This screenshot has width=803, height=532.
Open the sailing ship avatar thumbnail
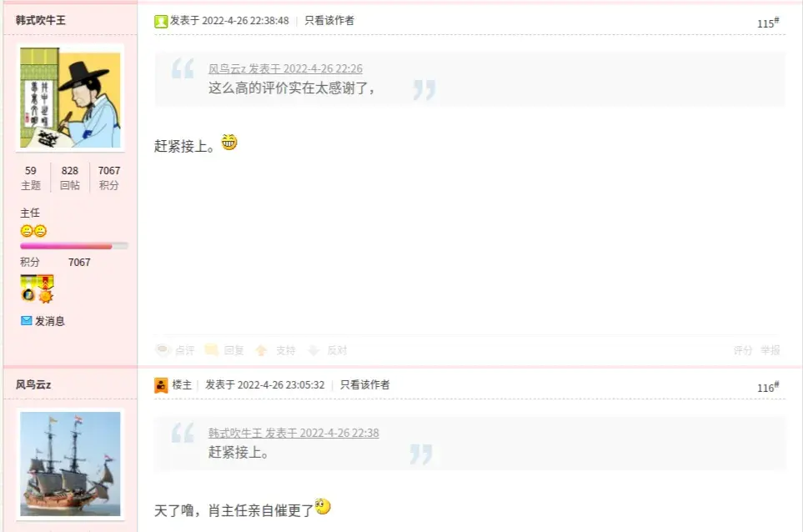[70, 464]
